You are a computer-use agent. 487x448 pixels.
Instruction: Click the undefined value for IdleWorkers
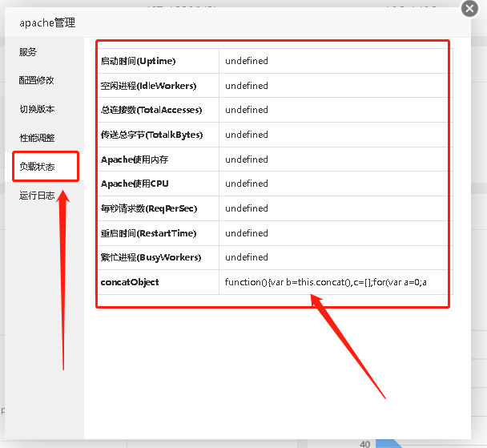tap(247, 86)
